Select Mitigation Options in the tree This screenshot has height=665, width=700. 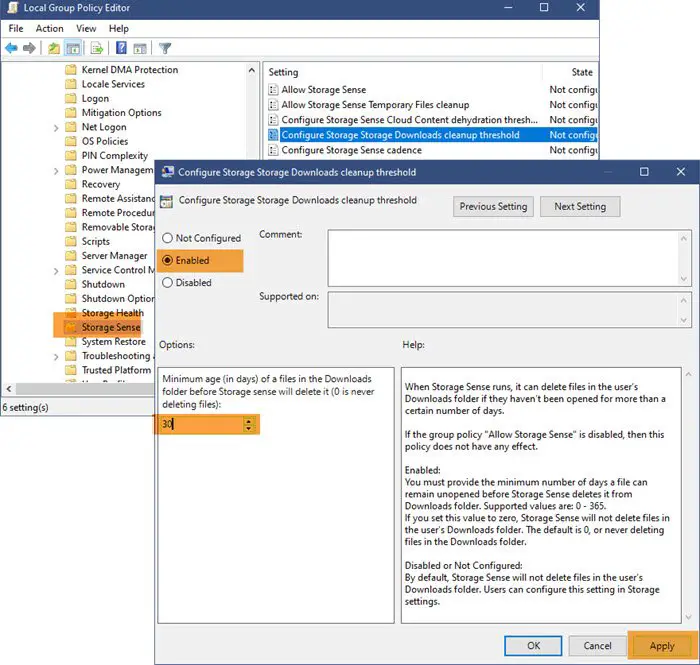[121, 112]
